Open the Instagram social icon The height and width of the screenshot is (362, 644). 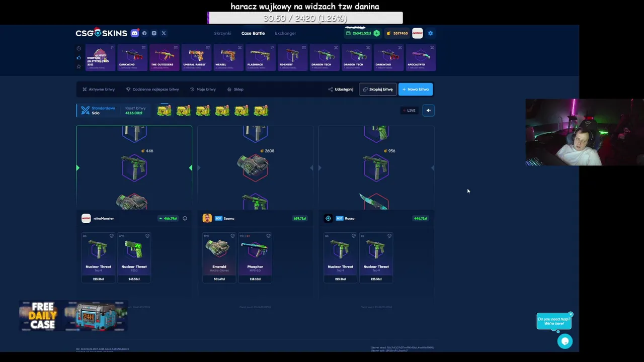click(x=154, y=33)
